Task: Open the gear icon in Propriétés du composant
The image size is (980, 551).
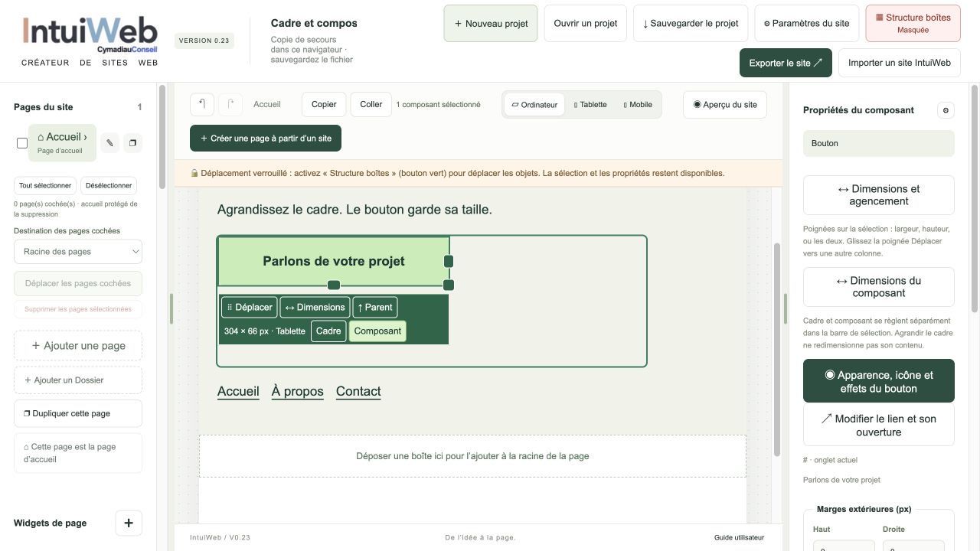Action: click(x=946, y=110)
